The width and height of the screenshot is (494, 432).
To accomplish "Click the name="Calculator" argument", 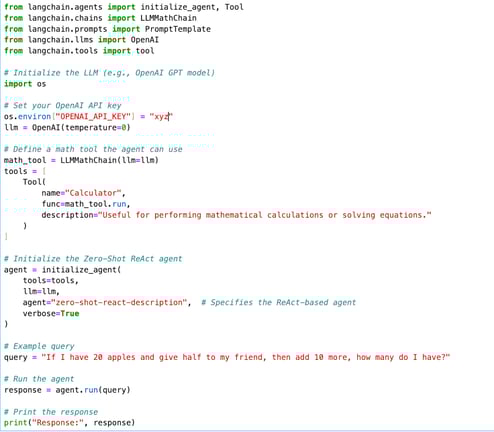I will click(x=83, y=193).
